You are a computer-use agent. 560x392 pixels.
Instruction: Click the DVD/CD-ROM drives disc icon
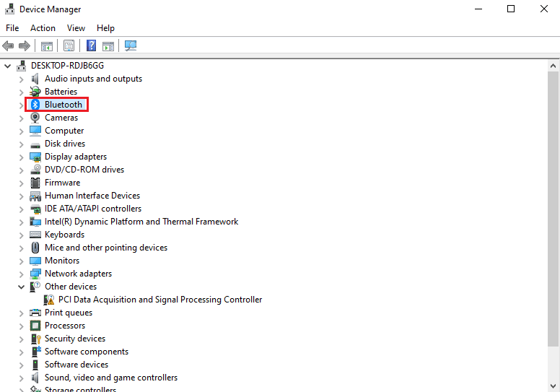tap(35, 170)
